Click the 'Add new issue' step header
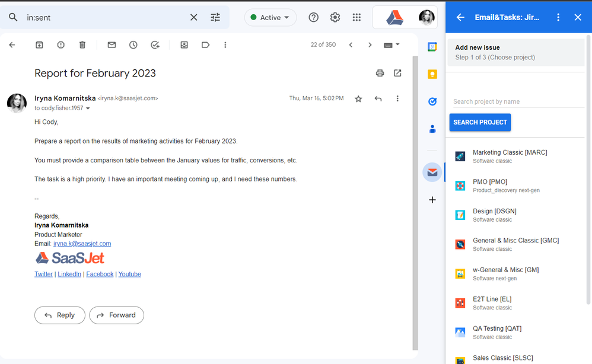592x364 pixels. tap(515, 52)
